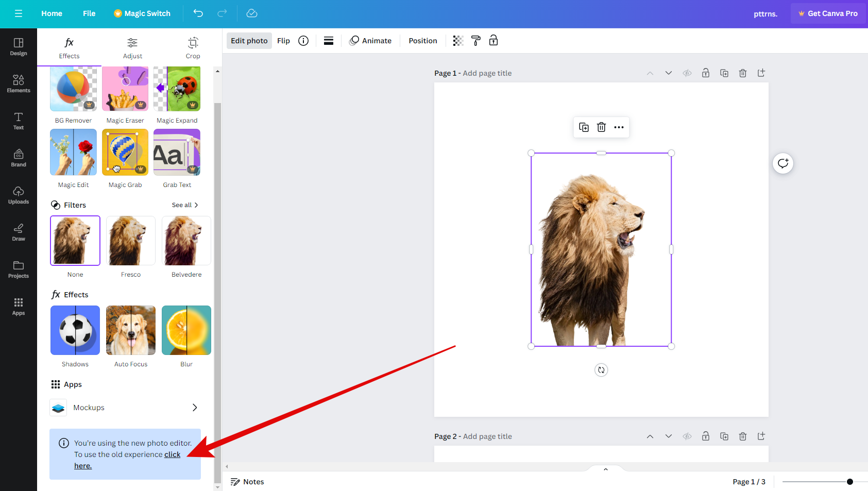This screenshot has height=491, width=868.
Task: Flip the image
Action: (x=283, y=41)
